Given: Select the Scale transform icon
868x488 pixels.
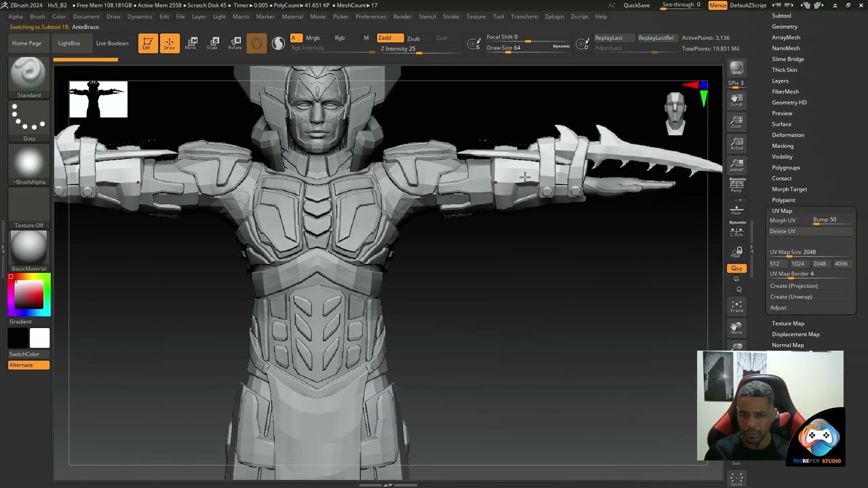Looking at the screenshot, I should click(213, 43).
